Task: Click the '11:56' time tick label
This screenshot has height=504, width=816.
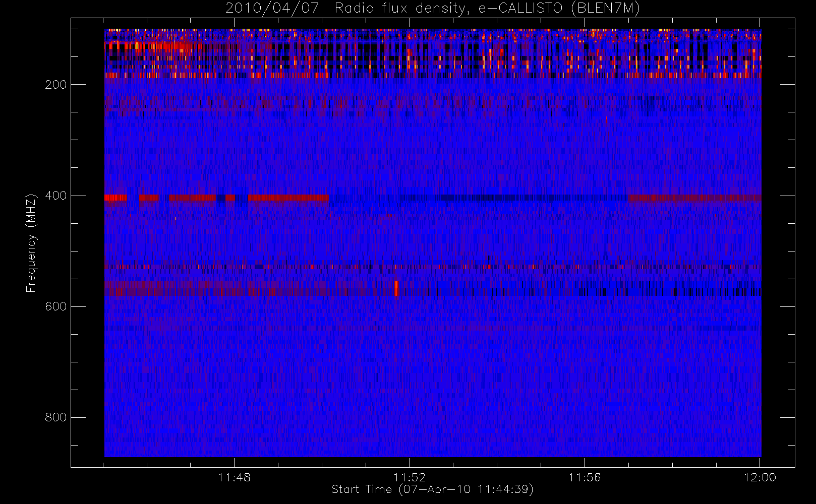Action: click(585, 477)
